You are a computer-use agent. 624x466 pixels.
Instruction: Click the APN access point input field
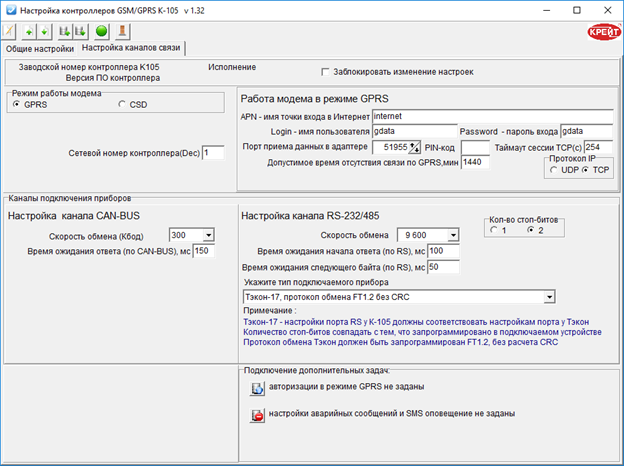coord(493,116)
